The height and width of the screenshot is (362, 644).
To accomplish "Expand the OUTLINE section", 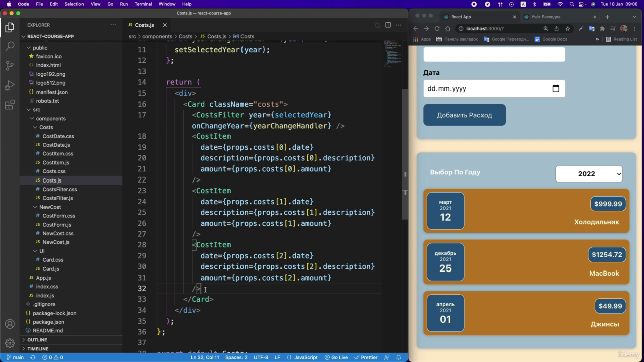I will tap(37, 340).
